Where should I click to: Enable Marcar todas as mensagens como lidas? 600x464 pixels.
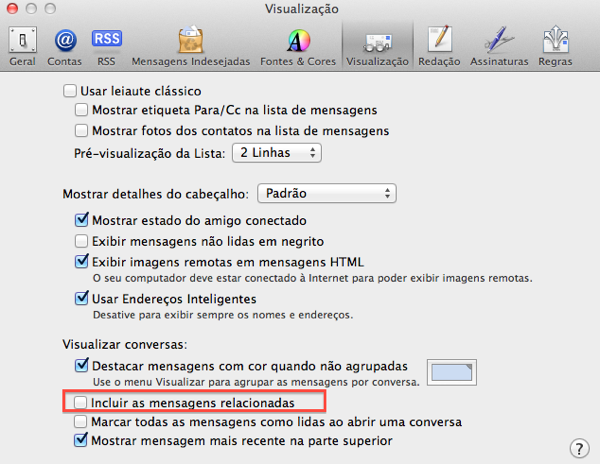80,422
